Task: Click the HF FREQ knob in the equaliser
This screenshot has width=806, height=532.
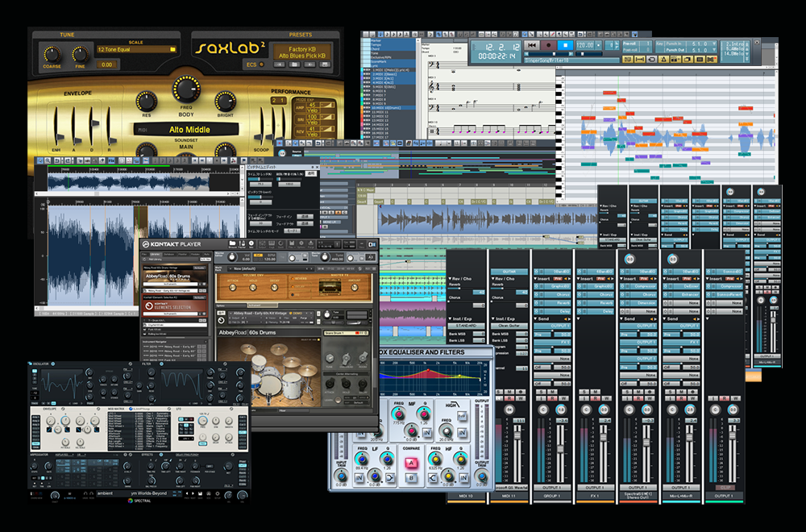Action: pos(435,459)
